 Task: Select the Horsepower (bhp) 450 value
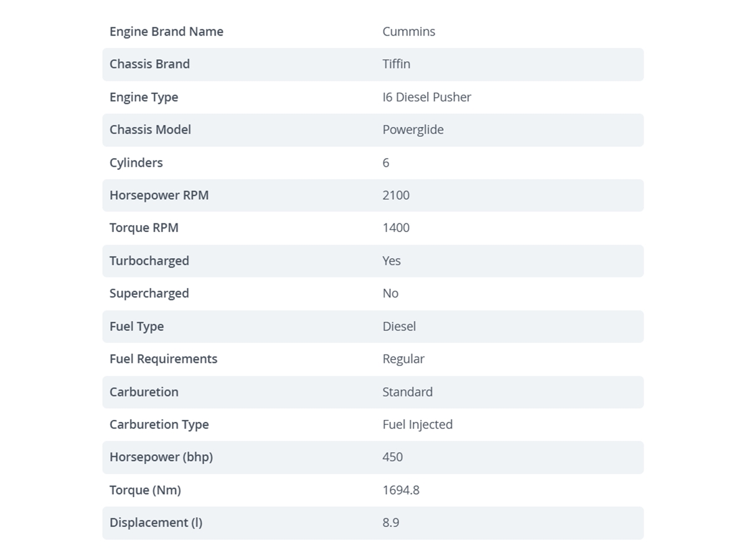pyautogui.click(x=393, y=457)
